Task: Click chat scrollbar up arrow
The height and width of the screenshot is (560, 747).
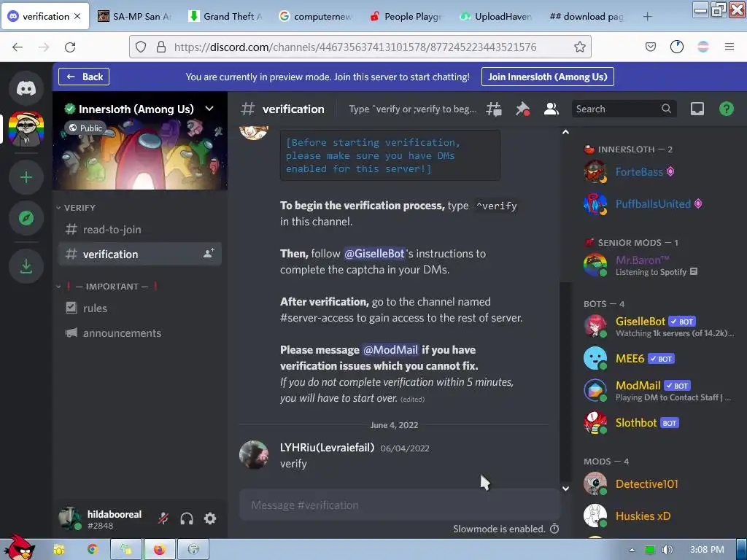Action: (x=565, y=132)
